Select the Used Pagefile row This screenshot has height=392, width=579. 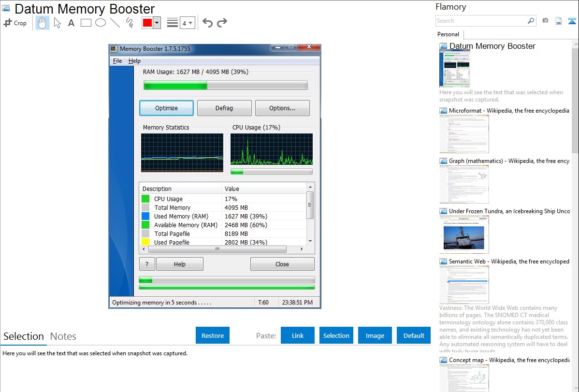tap(223, 242)
